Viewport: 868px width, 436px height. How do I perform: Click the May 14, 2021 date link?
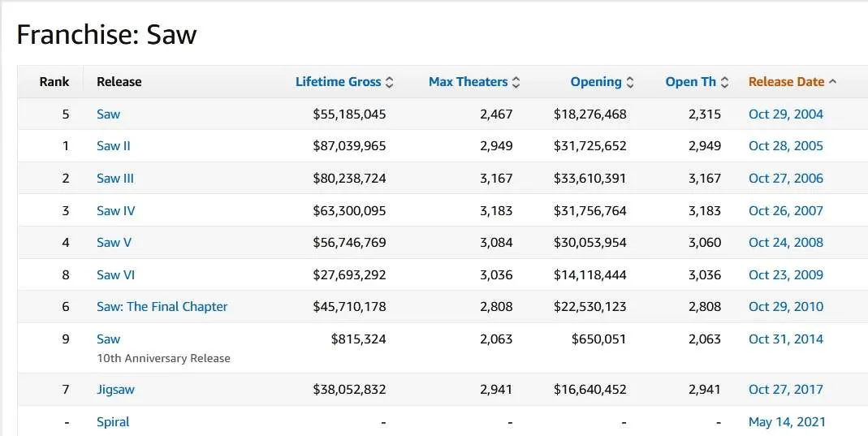[786, 422]
